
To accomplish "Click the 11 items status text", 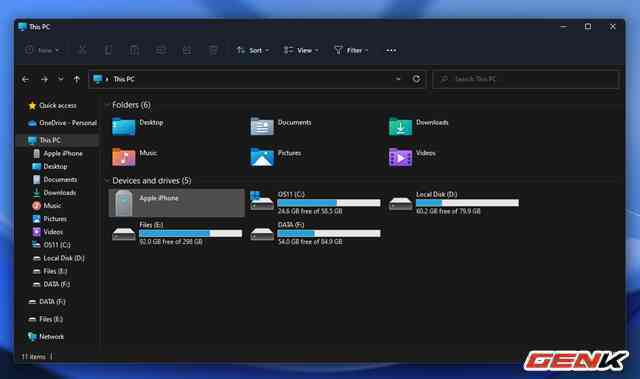I will (x=33, y=357).
